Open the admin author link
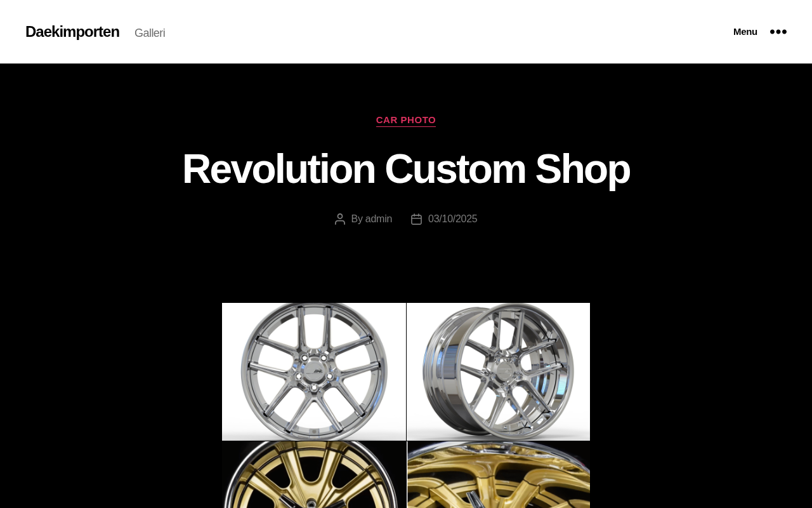Image resolution: width=812 pixels, height=508 pixels. (x=379, y=219)
